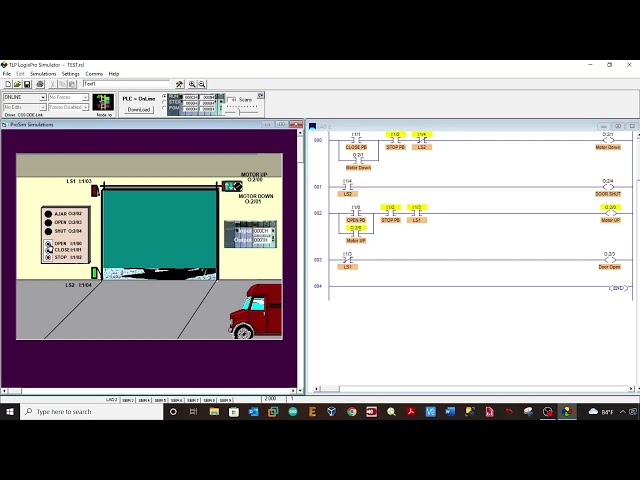Open the tools hammer icon

(179, 84)
